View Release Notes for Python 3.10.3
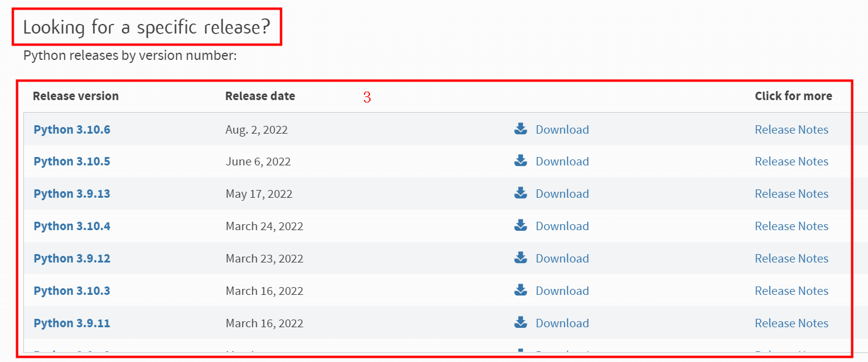Image resolution: width=868 pixels, height=362 pixels. [791, 291]
